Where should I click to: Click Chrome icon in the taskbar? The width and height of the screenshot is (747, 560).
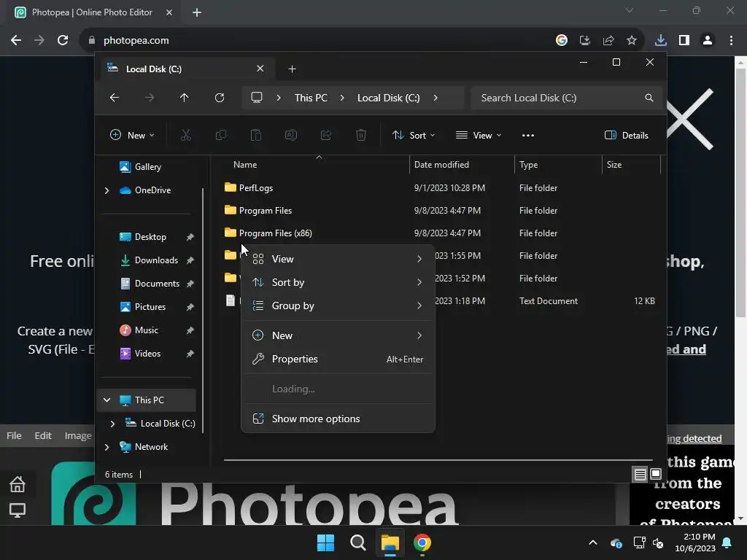422,542
